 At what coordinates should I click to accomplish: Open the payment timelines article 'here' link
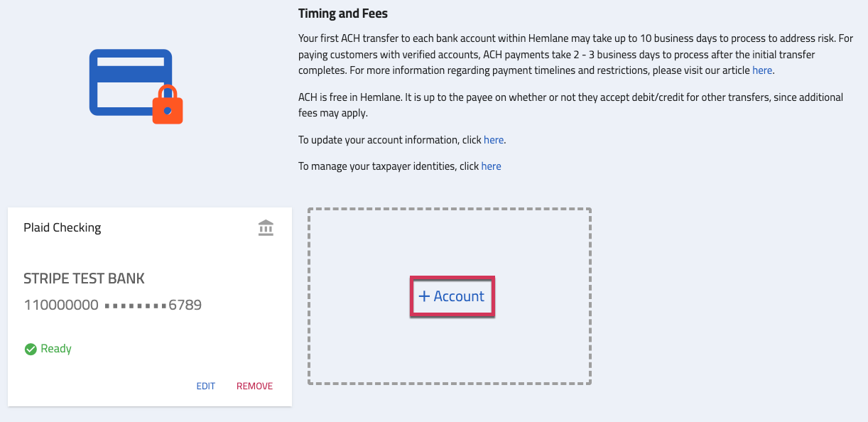click(x=762, y=70)
